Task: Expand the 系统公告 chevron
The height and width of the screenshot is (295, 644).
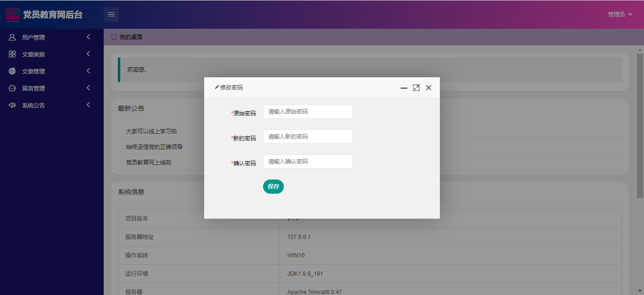Action: pos(88,105)
